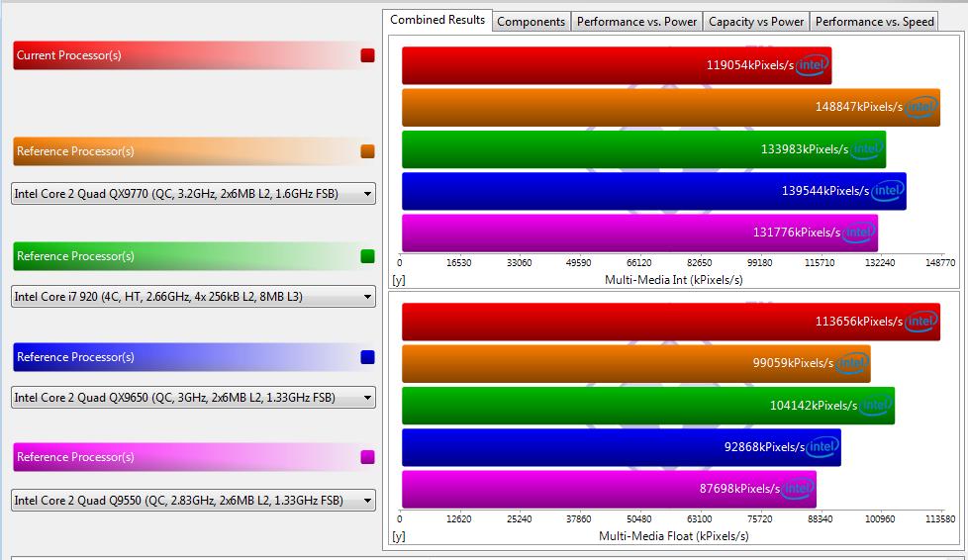
Task: Open the Performance vs. Power tab
Action: point(636,22)
